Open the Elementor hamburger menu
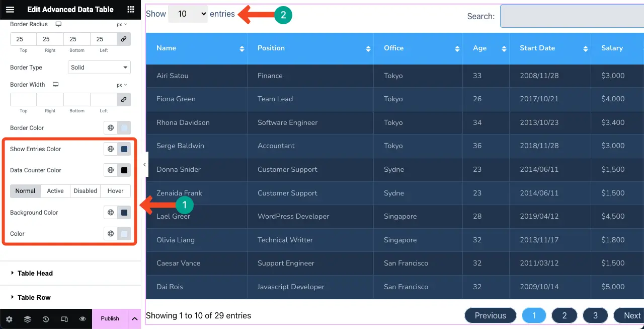The image size is (644, 329). click(10, 9)
